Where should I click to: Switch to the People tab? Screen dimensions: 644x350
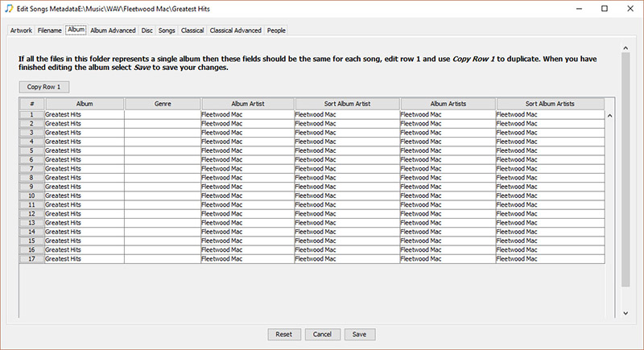(x=276, y=31)
